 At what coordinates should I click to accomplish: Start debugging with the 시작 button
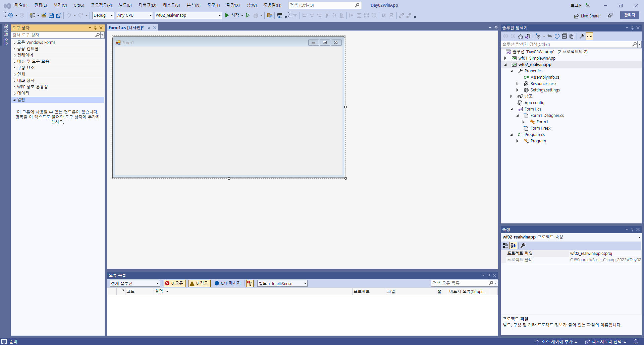point(235,15)
